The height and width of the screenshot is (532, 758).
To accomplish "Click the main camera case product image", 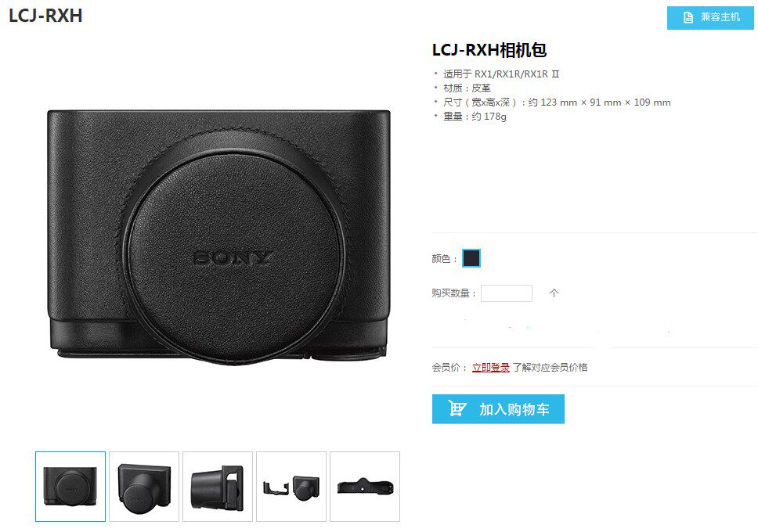I will tap(218, 237).
